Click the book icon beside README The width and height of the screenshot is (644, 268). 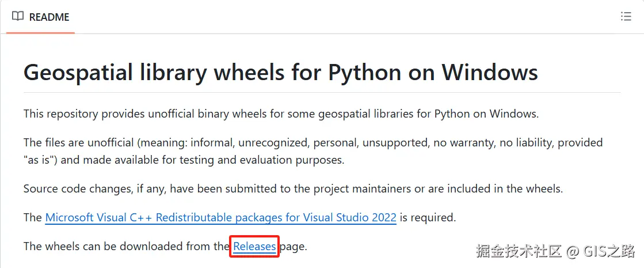(18, 17)
